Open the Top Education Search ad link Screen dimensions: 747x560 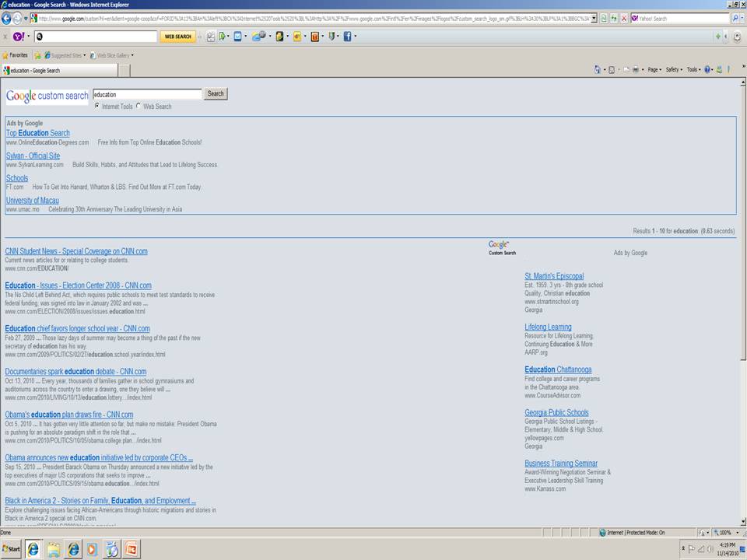coord(37,133)
